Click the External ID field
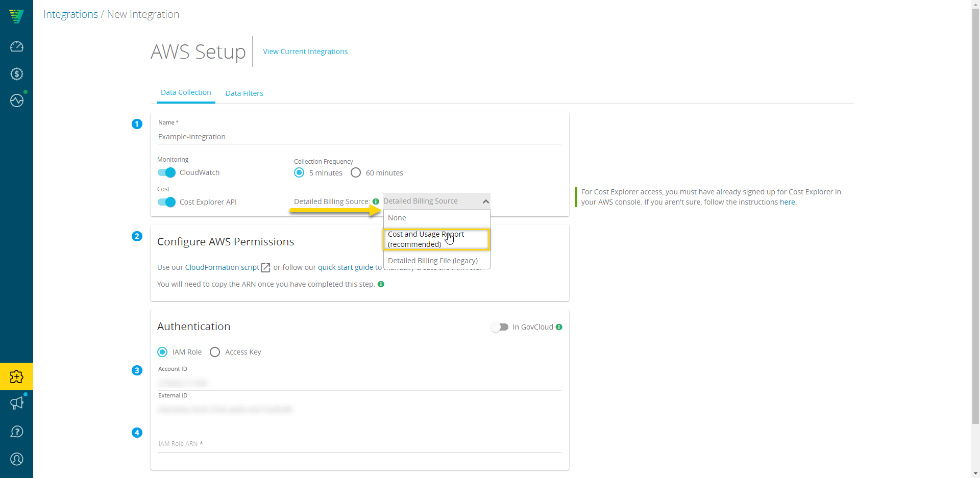The height and width of the screenshot is (478, 980). pos(359,409)
